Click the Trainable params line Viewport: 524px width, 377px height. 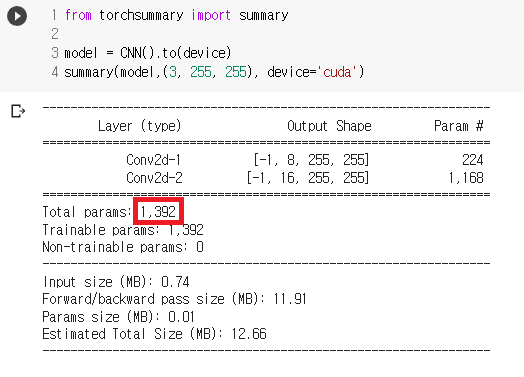(123, 230)
